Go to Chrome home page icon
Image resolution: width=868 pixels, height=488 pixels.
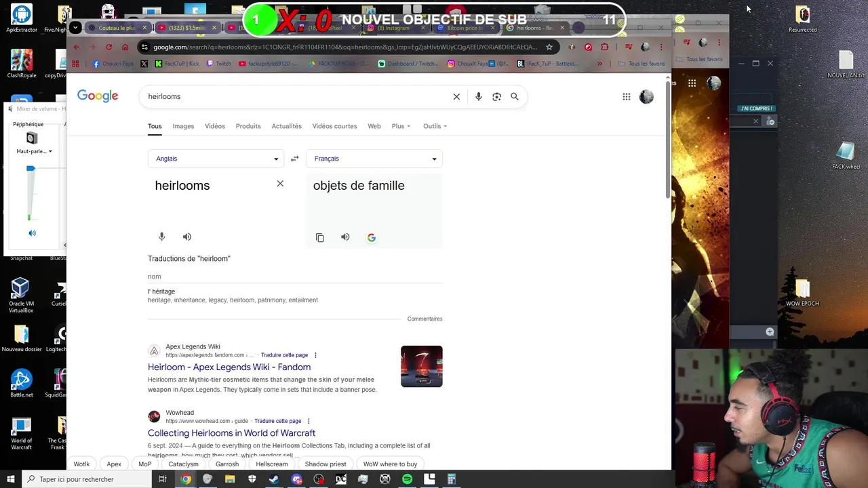[x=125, y=47]
